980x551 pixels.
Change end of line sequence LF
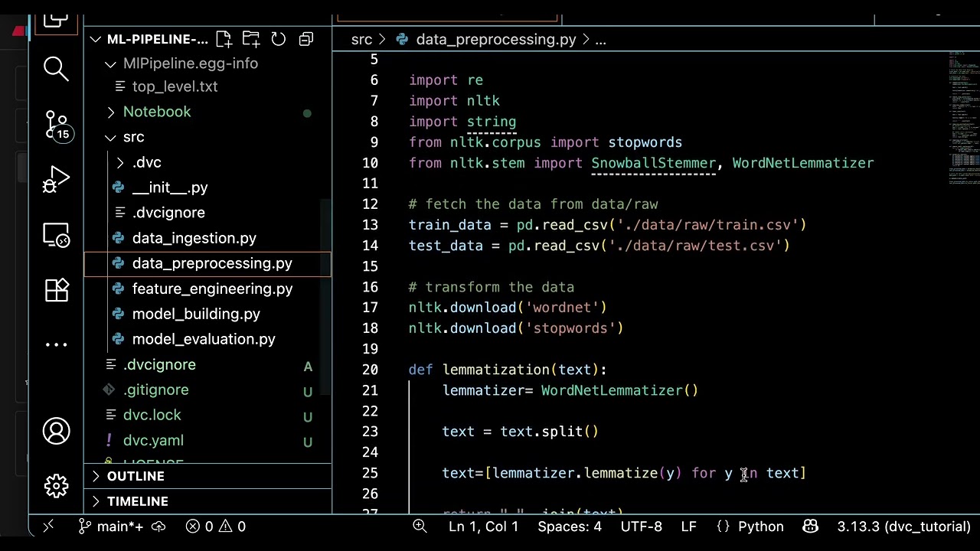688,526
